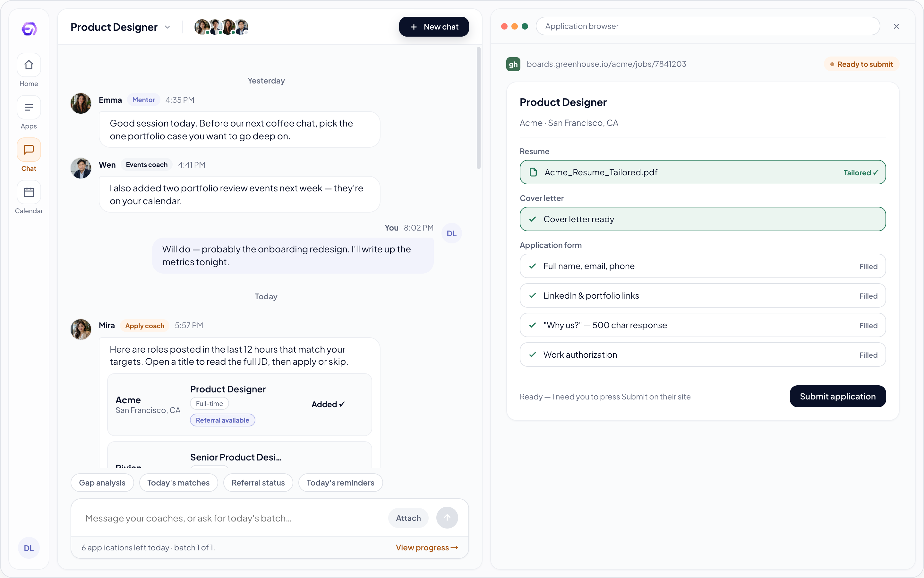The image size is (924, 578).
Task: Open the DL profile avatar in the sidebar
Action: (x=29, y=548)
